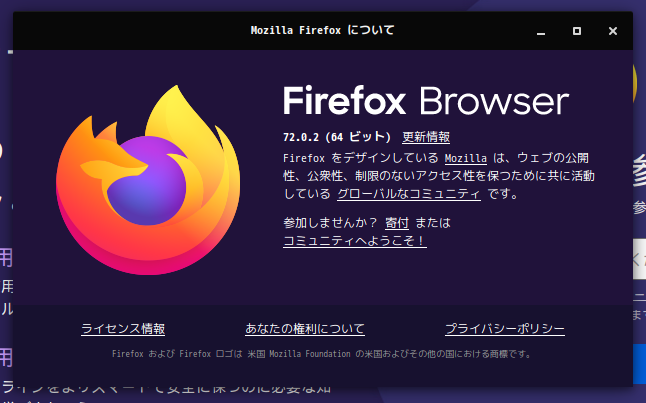Click the 参加しませんか？ text
Image resolution: width=646 pixels, height=403 pixels.
click(x=330, y=223)
